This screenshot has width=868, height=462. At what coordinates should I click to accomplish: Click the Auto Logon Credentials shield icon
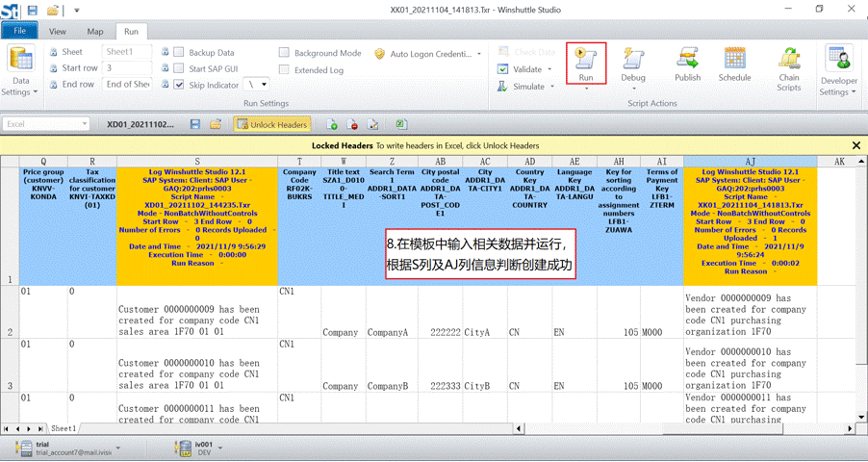(x=379, y=54)
